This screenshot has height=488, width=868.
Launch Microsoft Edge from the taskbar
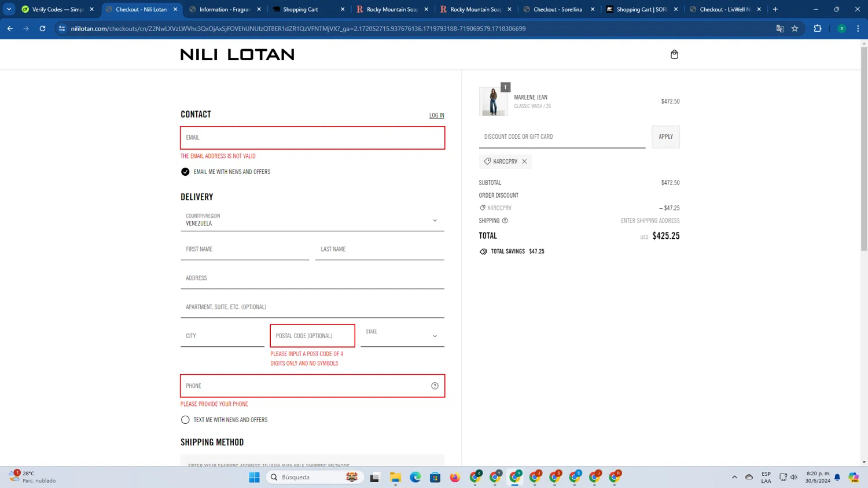pos(415,477)
